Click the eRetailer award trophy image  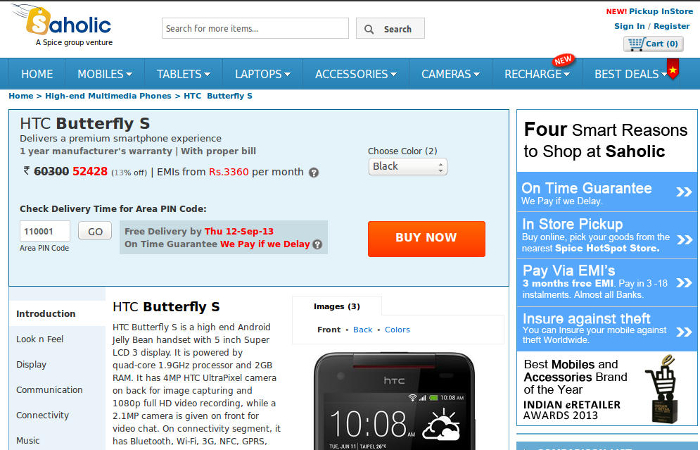tap(664, 389)
